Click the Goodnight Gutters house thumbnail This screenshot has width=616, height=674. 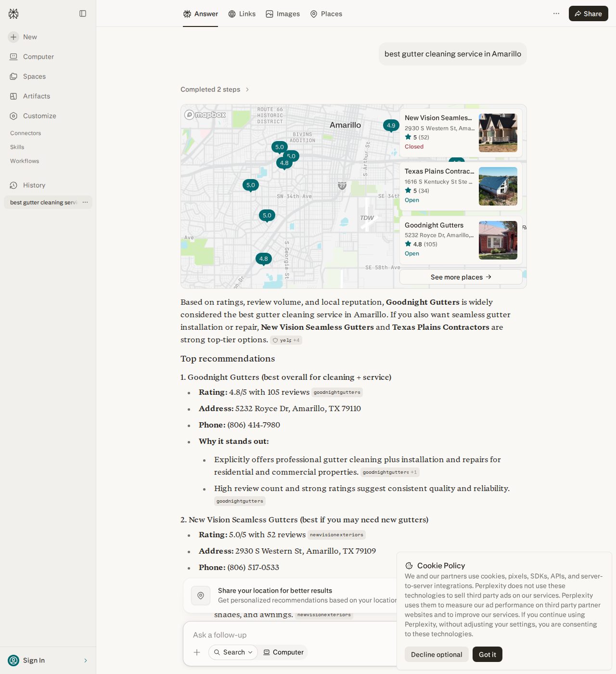point(498,240)
